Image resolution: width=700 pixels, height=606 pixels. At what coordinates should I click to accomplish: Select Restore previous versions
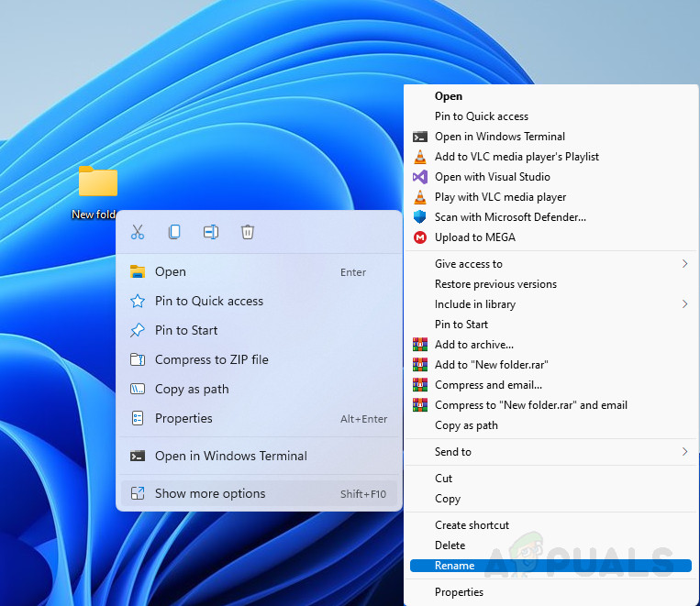495,284
